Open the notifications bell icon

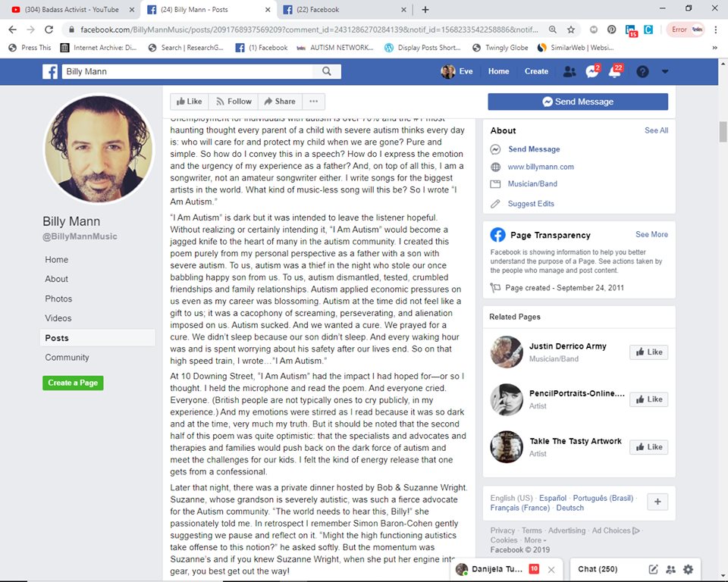click(x=616, y=71)
